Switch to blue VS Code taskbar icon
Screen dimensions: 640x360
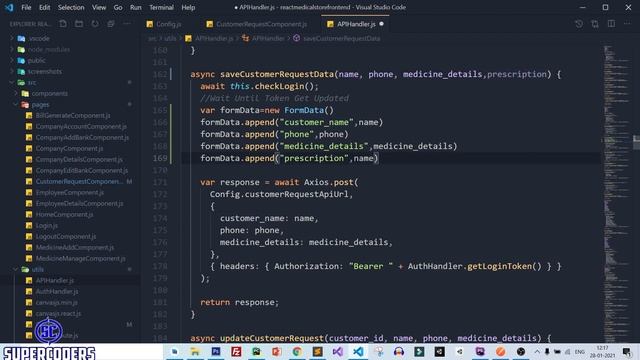point(358,351)
